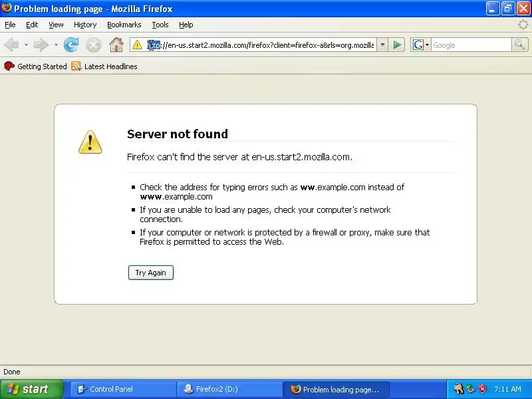Screen dimensions: 532x399
Task: Click the Try Again button
Action: pos(151,273)
